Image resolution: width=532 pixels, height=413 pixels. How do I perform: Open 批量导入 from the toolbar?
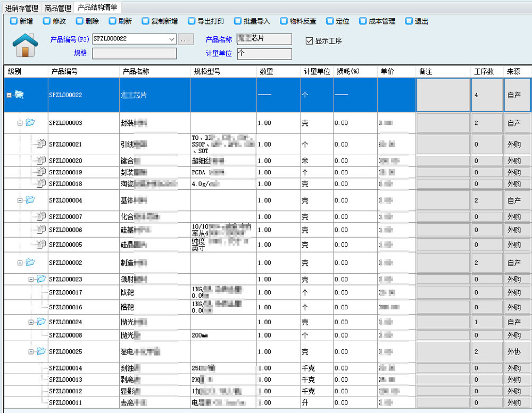252,21
